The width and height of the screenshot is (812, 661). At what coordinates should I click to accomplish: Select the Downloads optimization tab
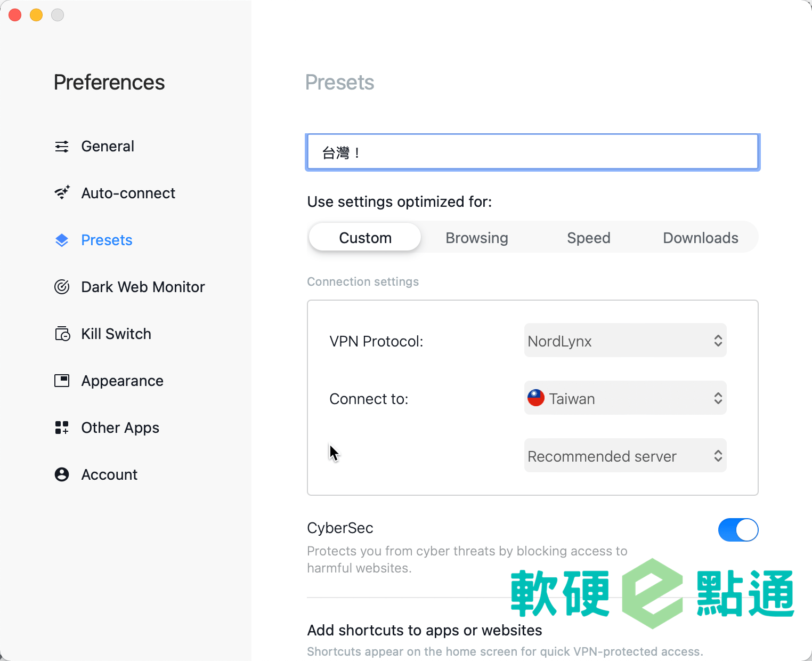point(701,238)
